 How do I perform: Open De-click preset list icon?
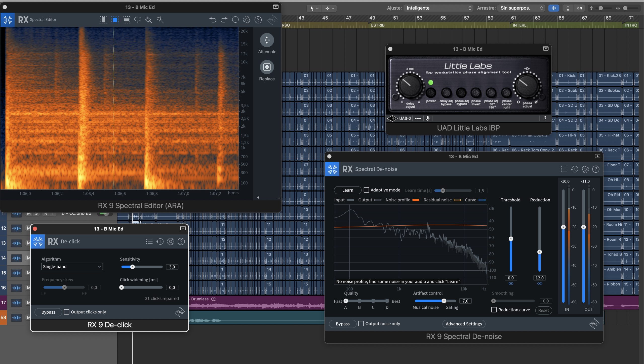pos(149,241)
